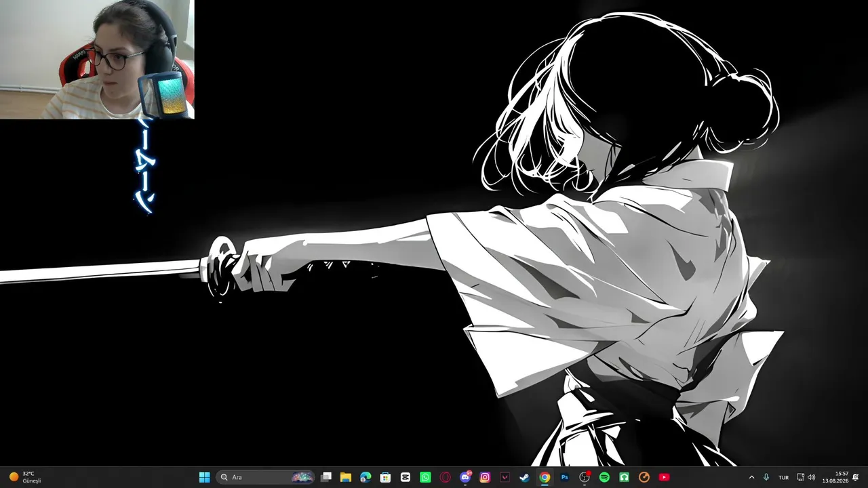This screenshot has height=488, width=868.
Task: Click the webcam overlay thumbnail
Action: tap(97, 60)
